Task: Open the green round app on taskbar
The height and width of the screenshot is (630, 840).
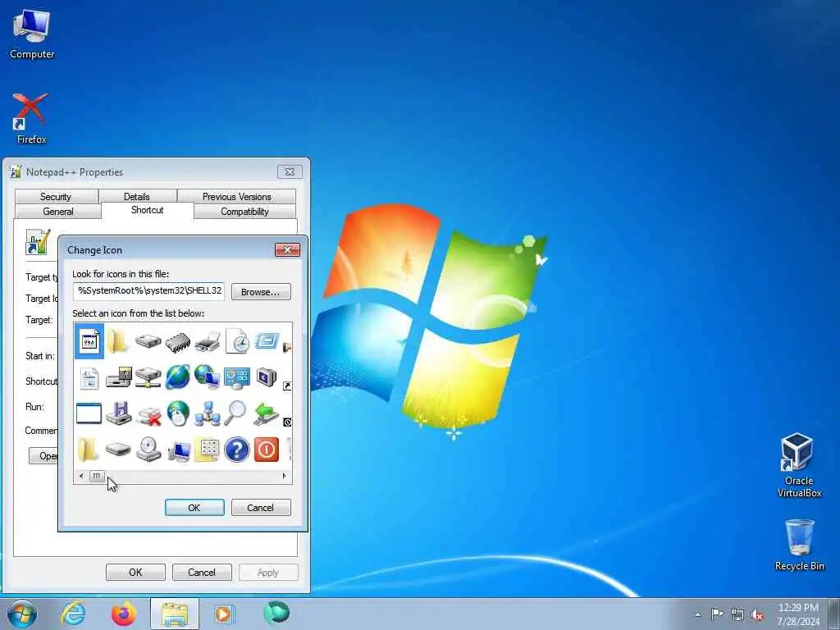Action: [x=276, y=613]
